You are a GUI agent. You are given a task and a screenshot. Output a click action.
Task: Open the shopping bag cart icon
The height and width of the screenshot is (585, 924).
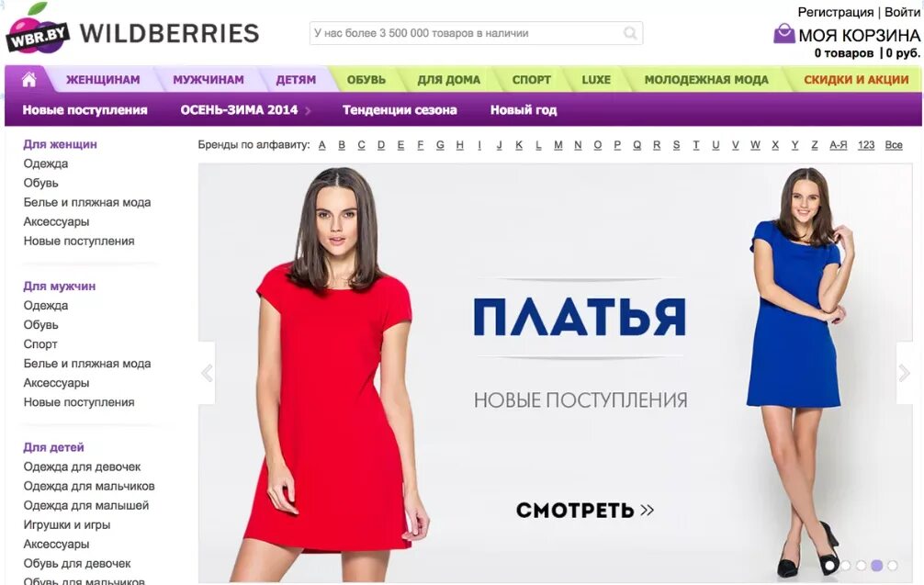(x=783, y=33)
